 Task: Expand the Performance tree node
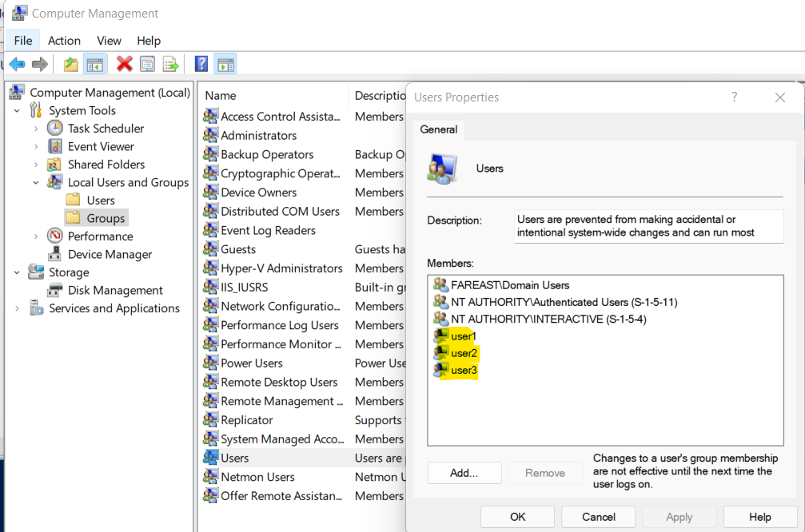pos(36,236)
